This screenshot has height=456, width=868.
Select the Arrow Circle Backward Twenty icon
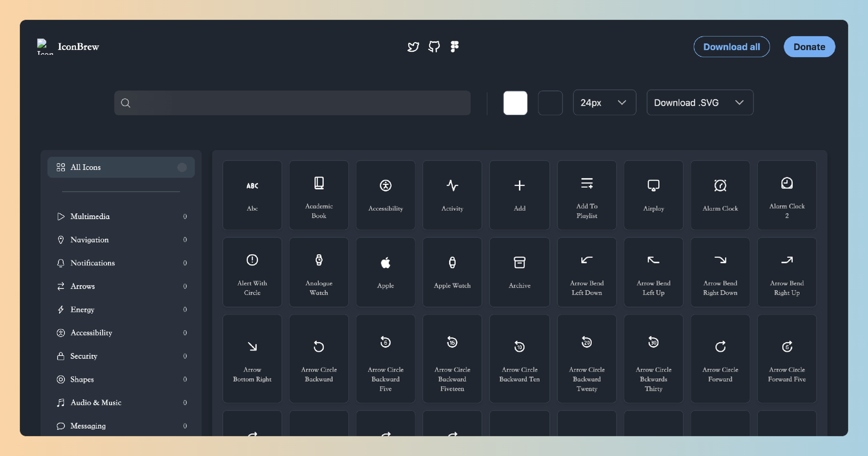point(587,359)
